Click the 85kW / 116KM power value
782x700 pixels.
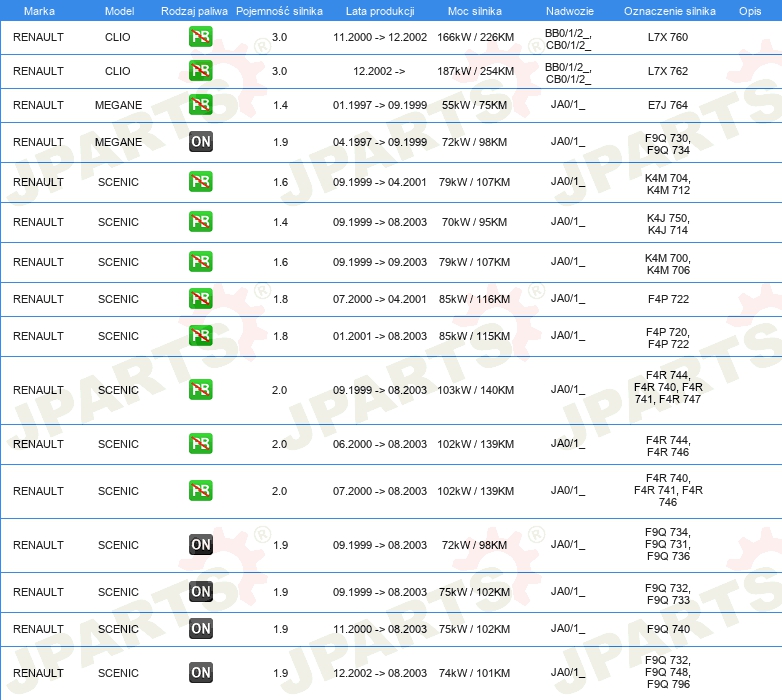pos(474,299)
